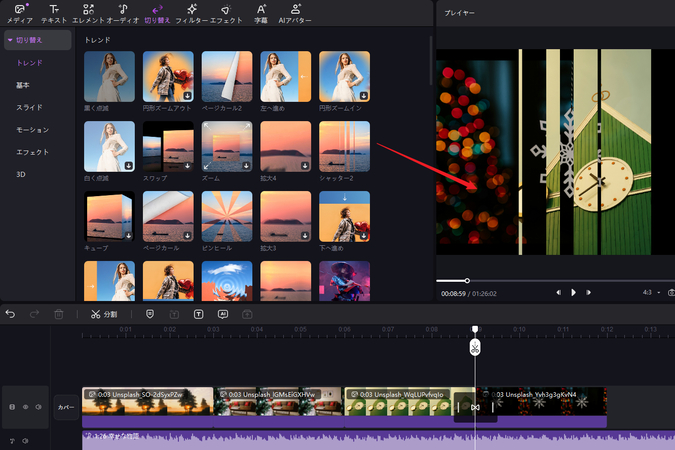Click the undo arrow in timeline toolbar
Viewport: 675px width, 450px height.
[x=11, y=314]
